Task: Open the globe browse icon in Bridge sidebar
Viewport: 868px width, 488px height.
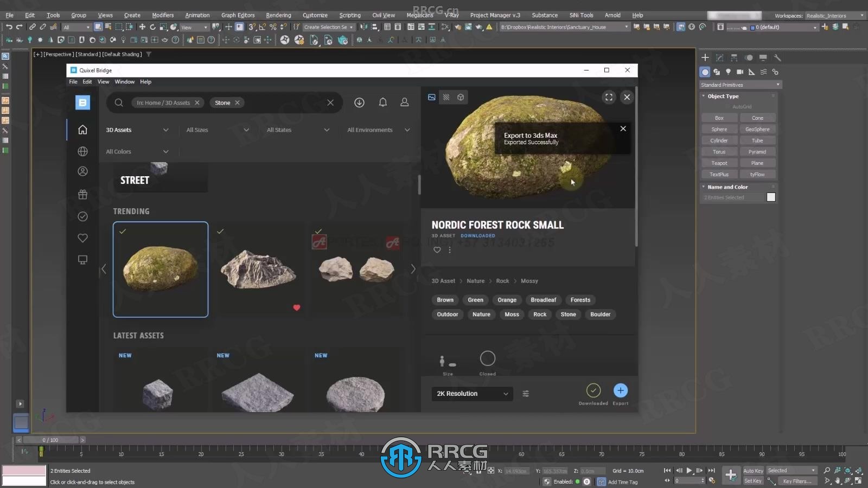Action: click(82, 151)
